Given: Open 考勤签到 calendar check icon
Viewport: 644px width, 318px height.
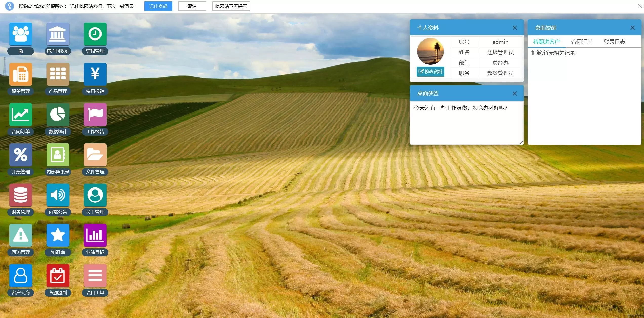Looking at the screenshot, I should point(58,275).
